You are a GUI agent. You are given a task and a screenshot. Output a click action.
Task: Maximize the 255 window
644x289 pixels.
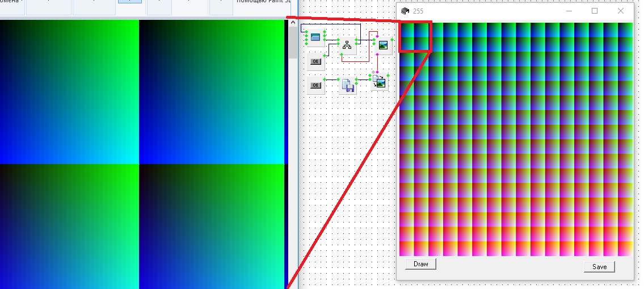pos(595,11)
